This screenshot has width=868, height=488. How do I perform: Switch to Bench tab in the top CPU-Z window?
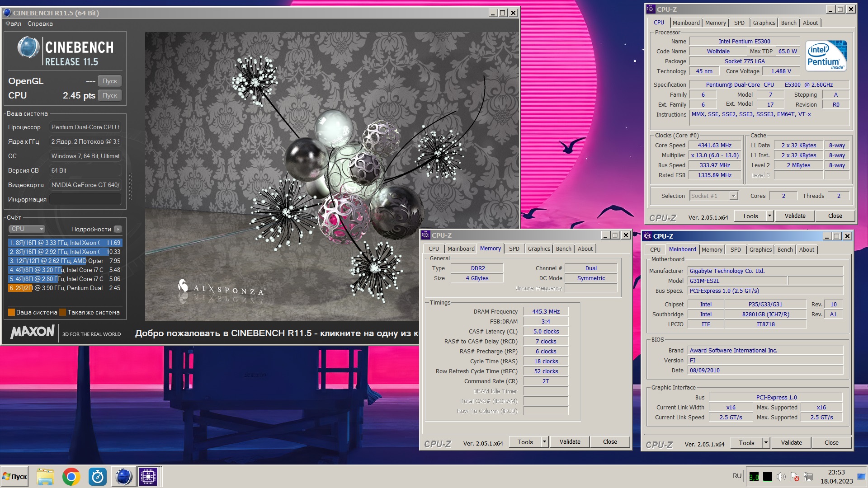point(788,23)
